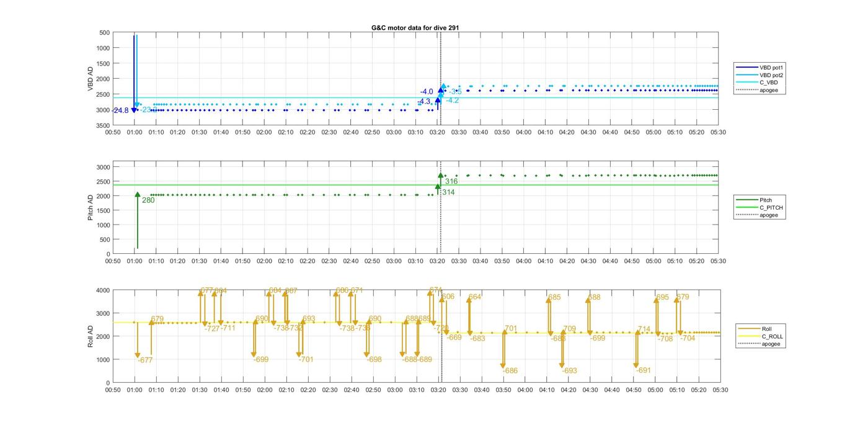Click the "-711" roll label
Image resolution: width=868 pixels, height=430 pixels.
[x=228, y=328]
